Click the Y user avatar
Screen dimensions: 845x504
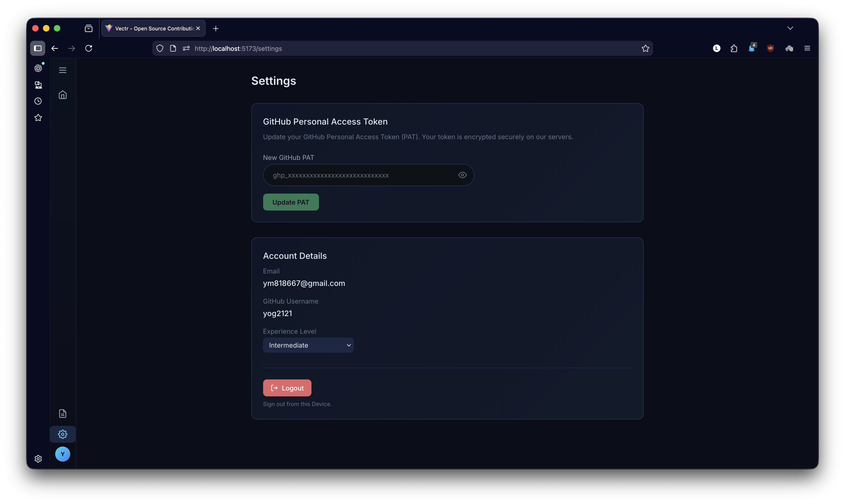[62, 454]
